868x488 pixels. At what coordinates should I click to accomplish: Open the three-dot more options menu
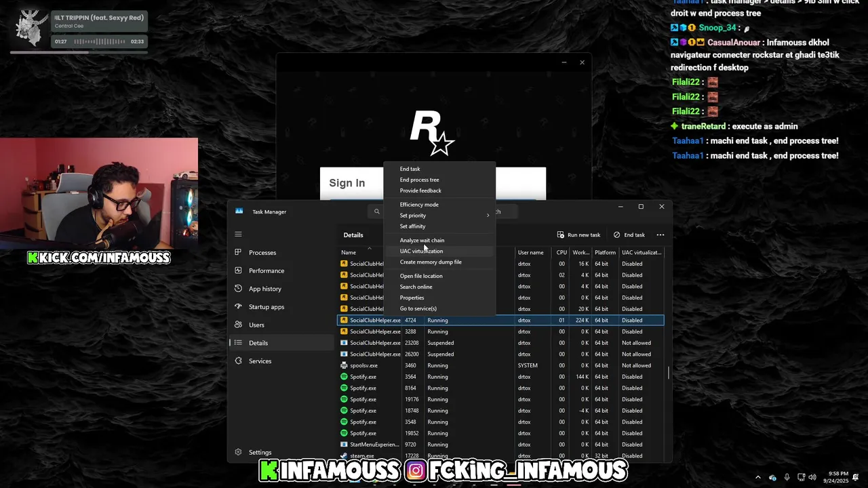[x=660, y=235]
